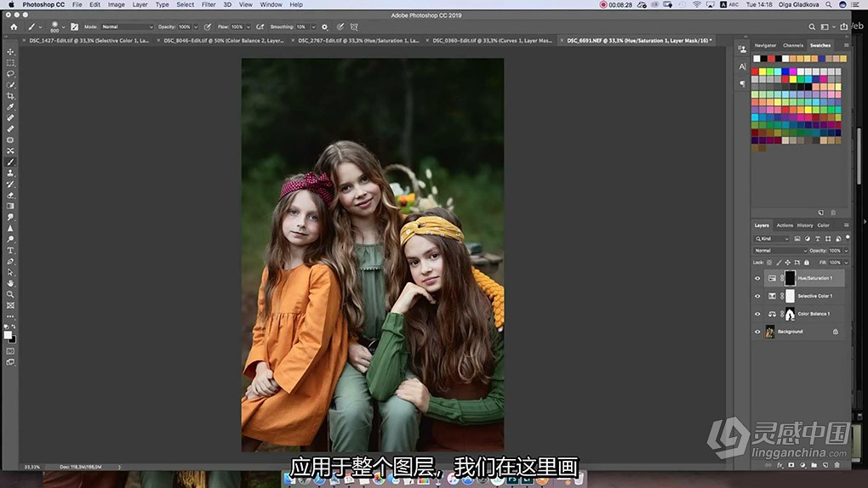Open brush preset picker dropdown
The height and width of the screenshot is (488, 868).
[x=63, y=26]
